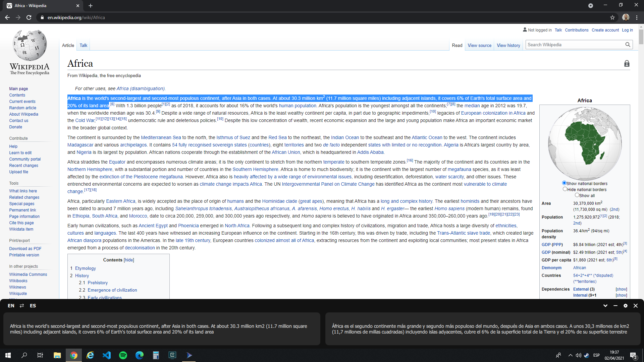
Task: Click the Wikipedia search magnifier icon
Action: pos(628,45)
